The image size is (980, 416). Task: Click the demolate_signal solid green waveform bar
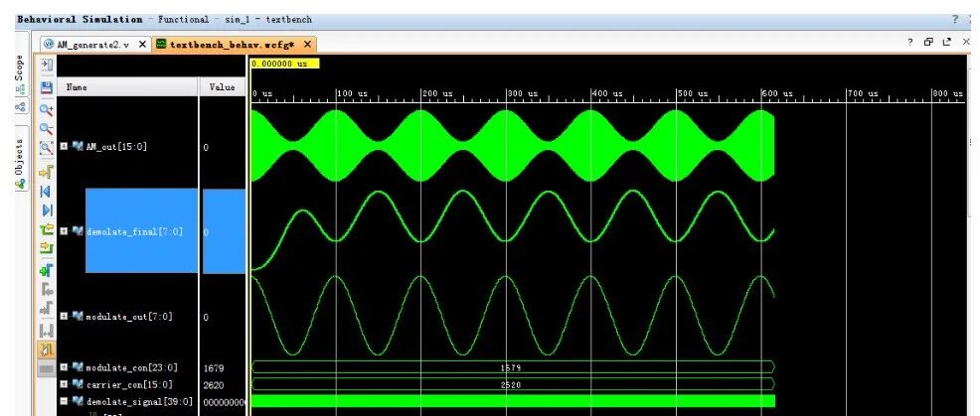pyautogui.click(x=513, y=401)
